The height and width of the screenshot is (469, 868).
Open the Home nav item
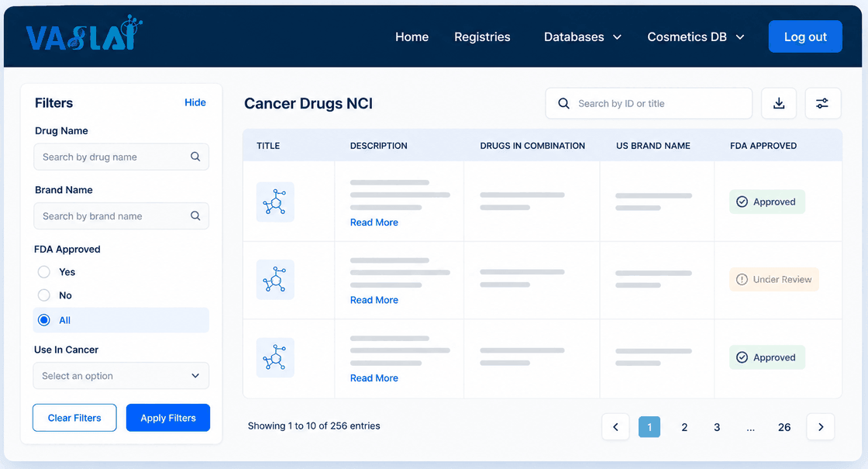[412, 37]
